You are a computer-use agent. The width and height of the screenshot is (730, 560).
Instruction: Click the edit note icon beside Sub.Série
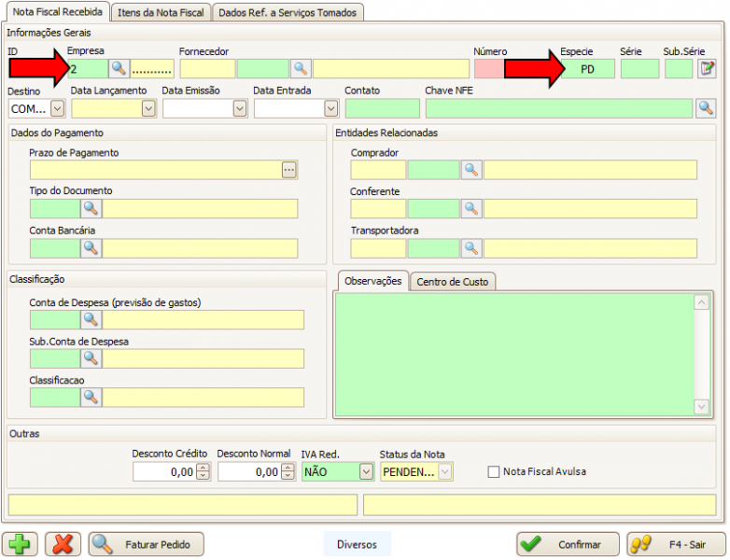pyautogui.click(x=707, y=68)
